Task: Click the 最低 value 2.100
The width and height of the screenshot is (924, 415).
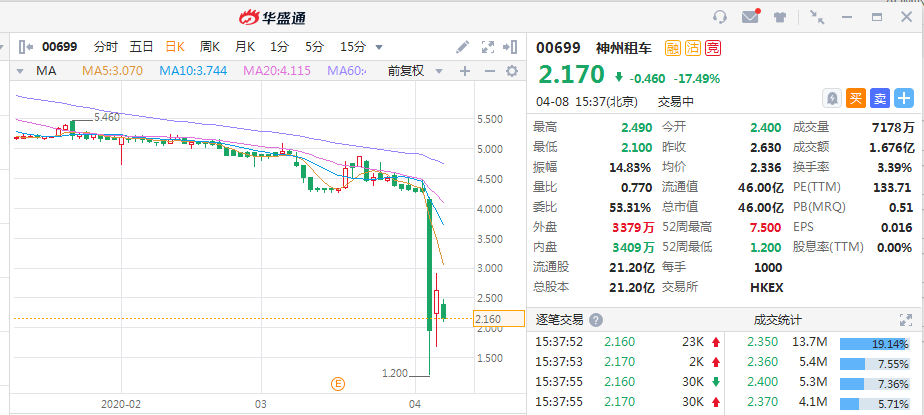Action: tap(636, 147)
